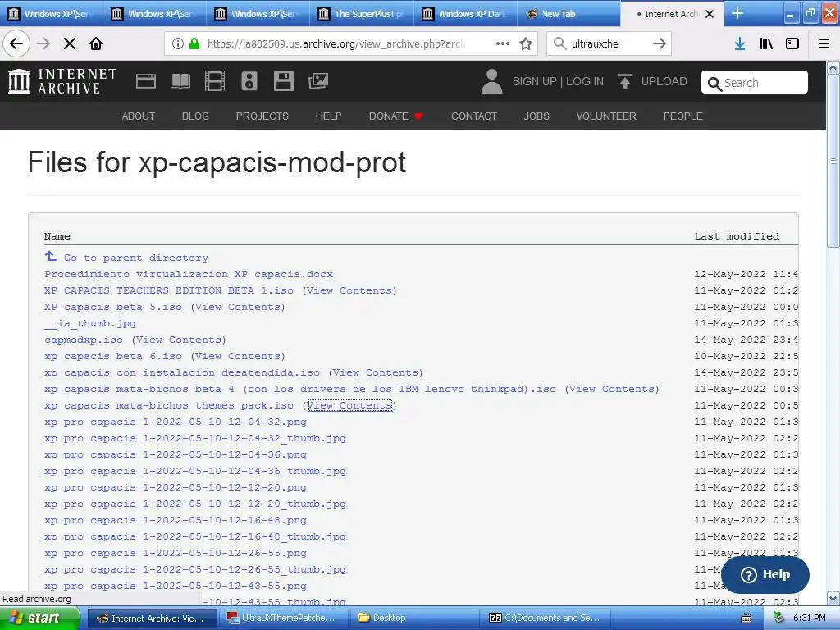
Task: Open a new browser tab
Action: tap(737, 13)
